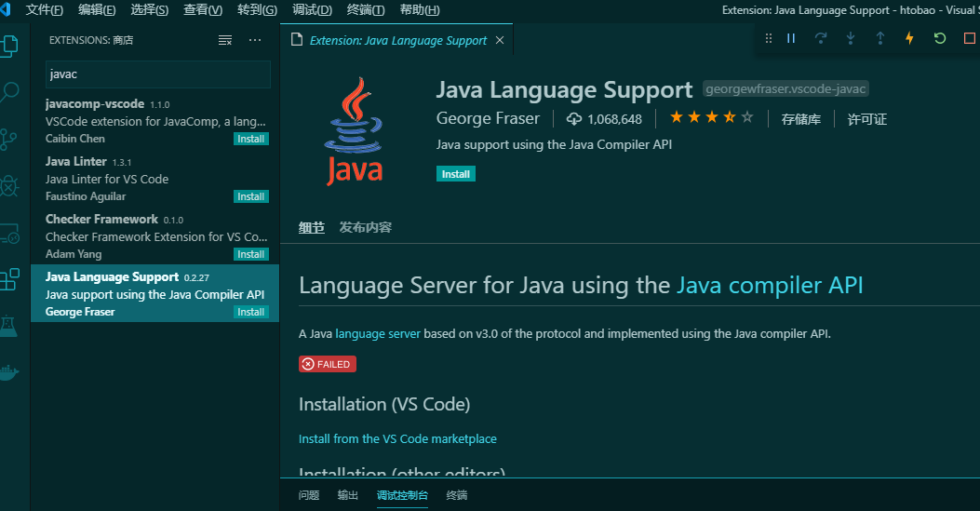Switch to the 发布内容 tab
Screen dimensions: 980x511
pyautogui.click(x=365, y=227)
